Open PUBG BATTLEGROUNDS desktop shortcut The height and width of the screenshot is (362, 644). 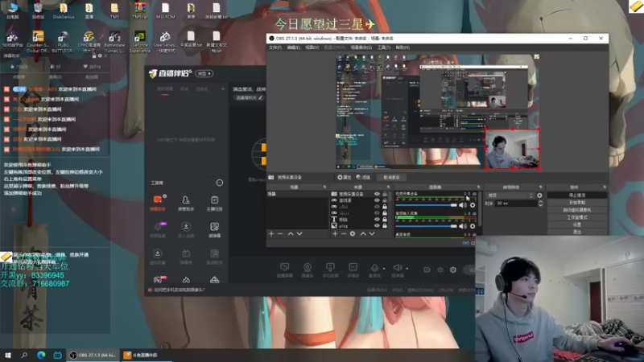tap(64, 41)
